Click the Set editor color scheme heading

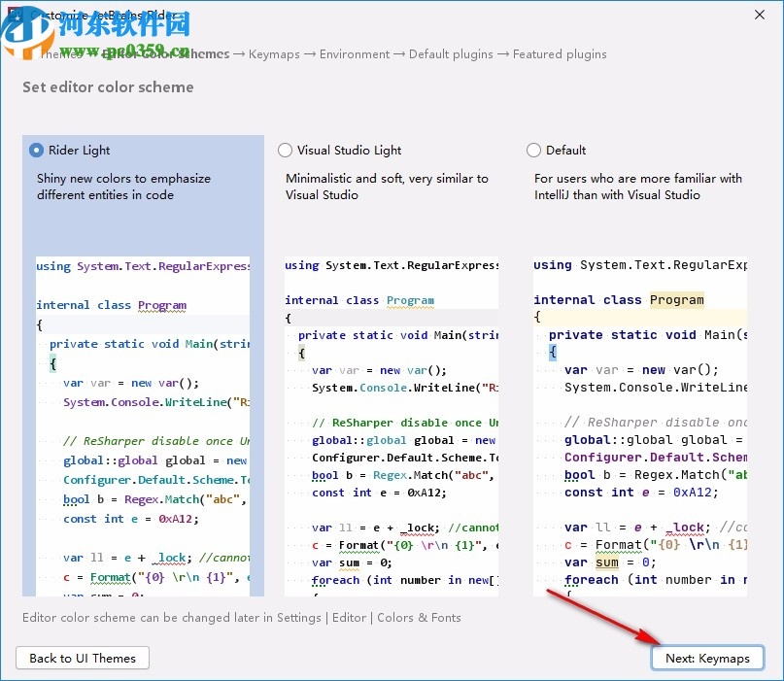(107, 87)
